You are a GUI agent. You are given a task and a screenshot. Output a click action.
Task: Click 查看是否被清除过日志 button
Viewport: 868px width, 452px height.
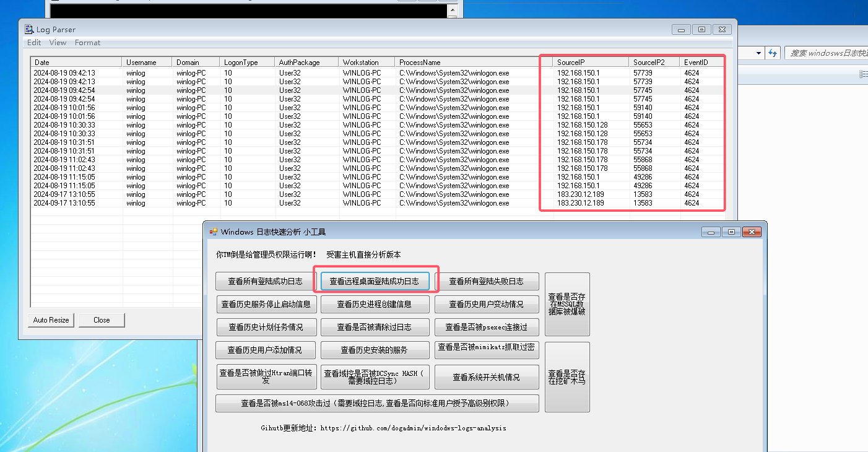[374, 327]
